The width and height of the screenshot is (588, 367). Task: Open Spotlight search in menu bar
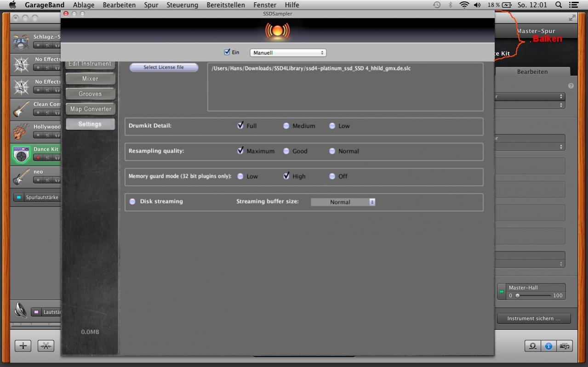pos(559,5)
